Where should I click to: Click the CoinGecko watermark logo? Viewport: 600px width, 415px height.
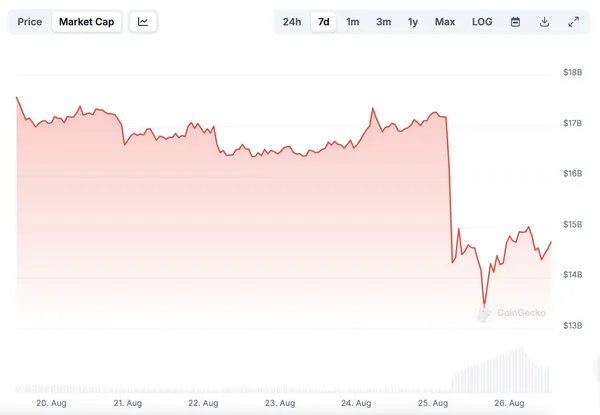[512, 312]
